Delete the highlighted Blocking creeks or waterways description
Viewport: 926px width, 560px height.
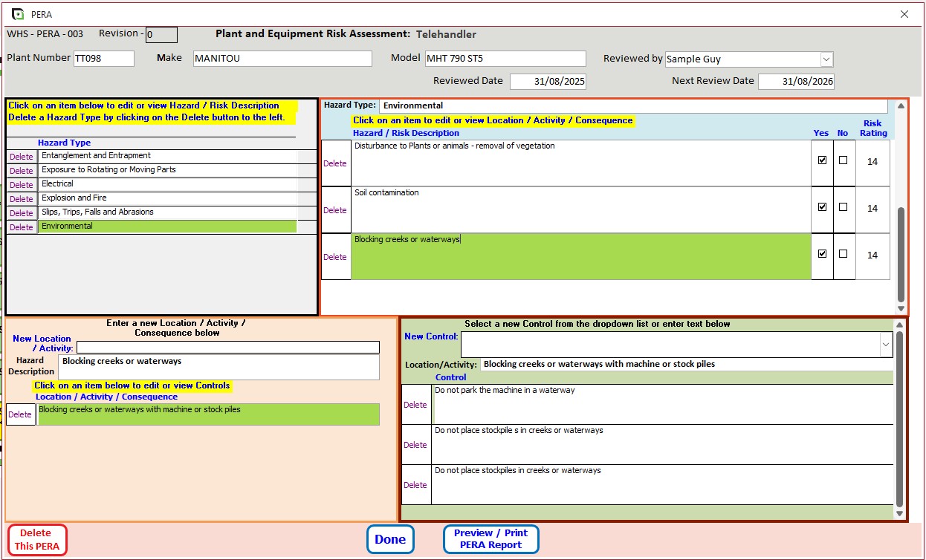(x=335, y=257)
